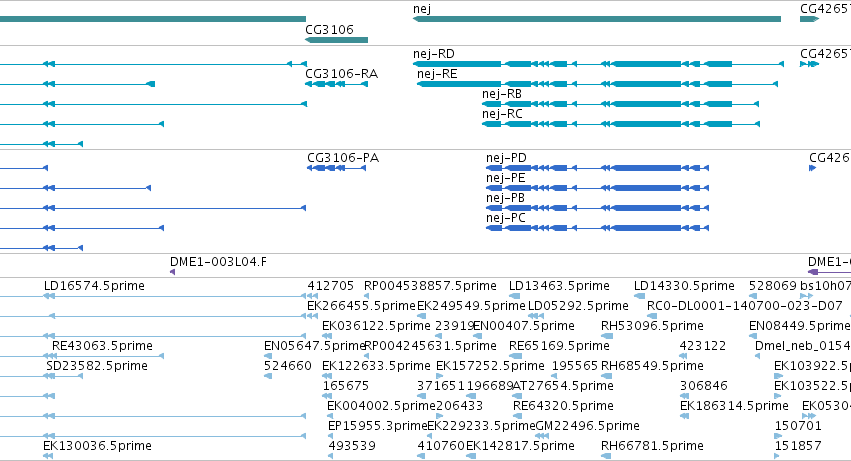
Task: Click the EK004002.5prime label
Action: pyautogui.click(x=381, y=406)
